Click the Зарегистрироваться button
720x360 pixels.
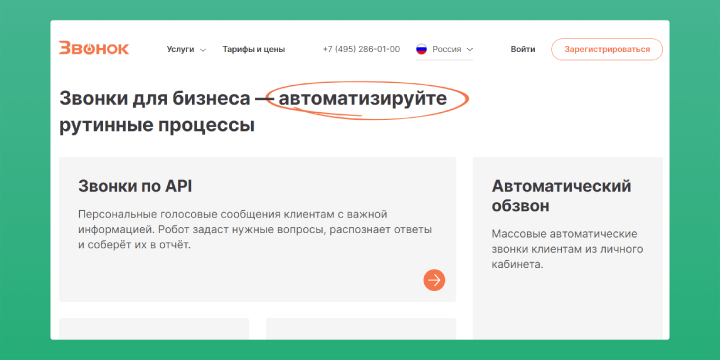[607, 49]
